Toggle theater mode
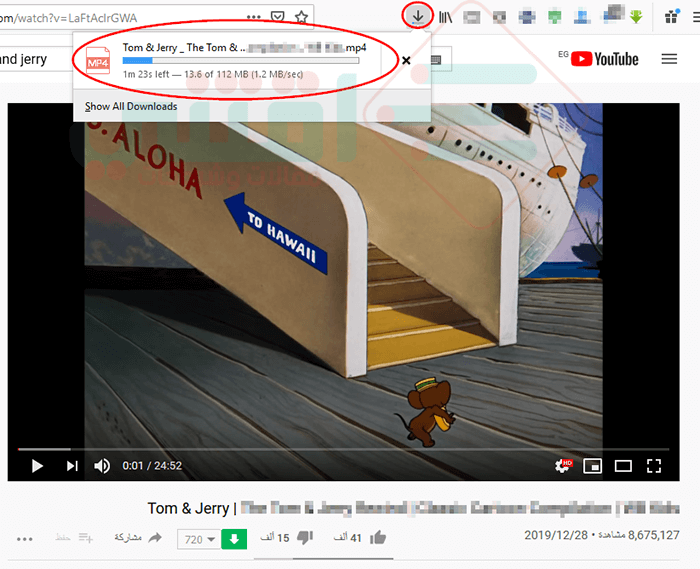Viewport: 700px width, 569px height. (623, 466)
